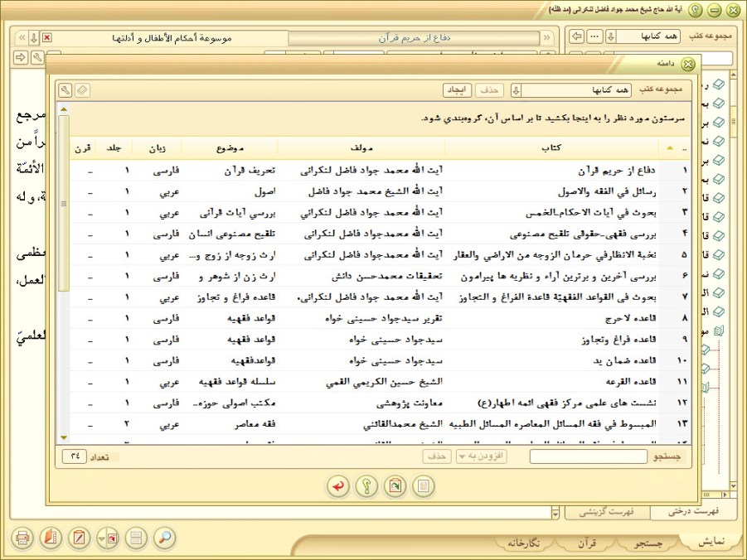Click the magnifier search icon in bottom toolbar
The image size is (747, 560).
pos(165,538)
